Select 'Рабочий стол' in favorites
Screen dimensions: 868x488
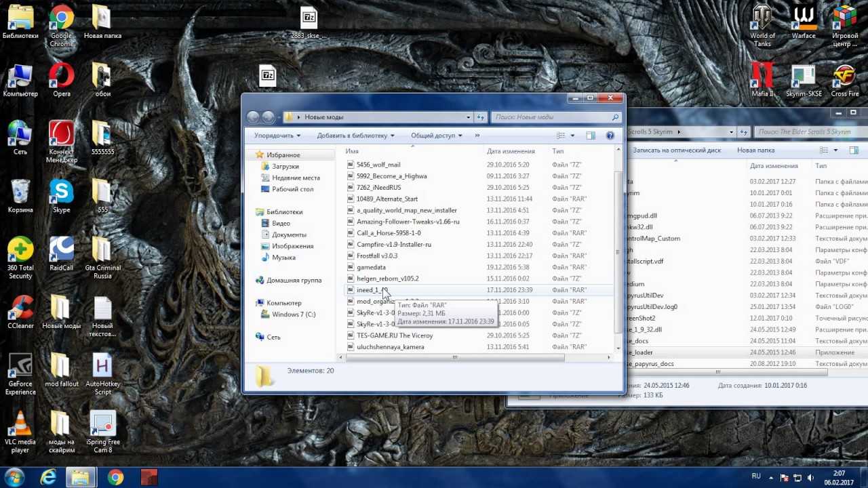click(292, 190)
